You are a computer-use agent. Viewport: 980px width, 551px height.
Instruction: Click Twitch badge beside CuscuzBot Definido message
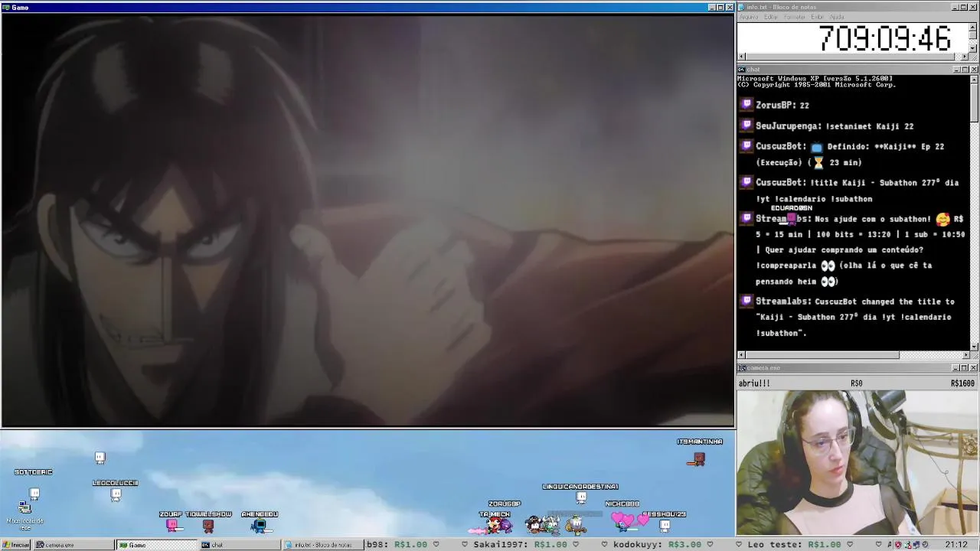click(746, 145)
